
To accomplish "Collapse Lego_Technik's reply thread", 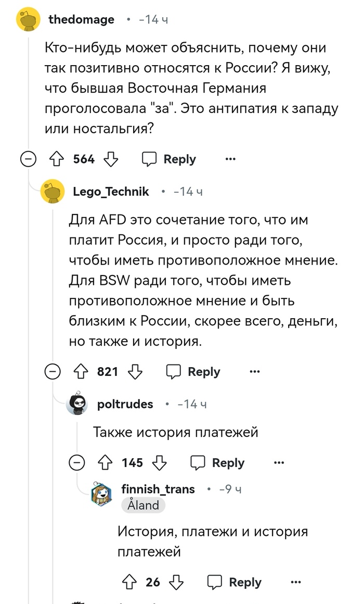I will click(51, 372).
